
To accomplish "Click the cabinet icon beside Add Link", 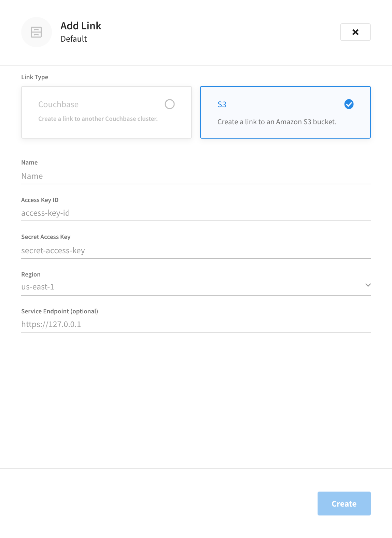I will tap(36, 32).
